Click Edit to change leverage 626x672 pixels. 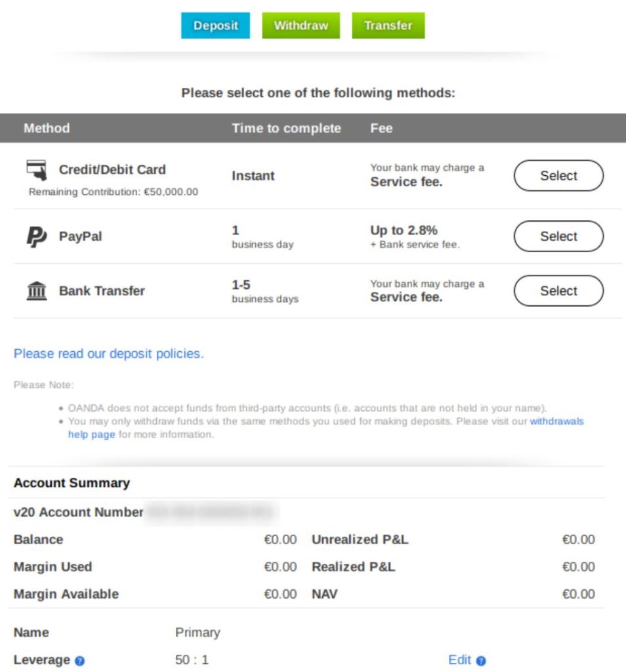(x=461, y=660)
